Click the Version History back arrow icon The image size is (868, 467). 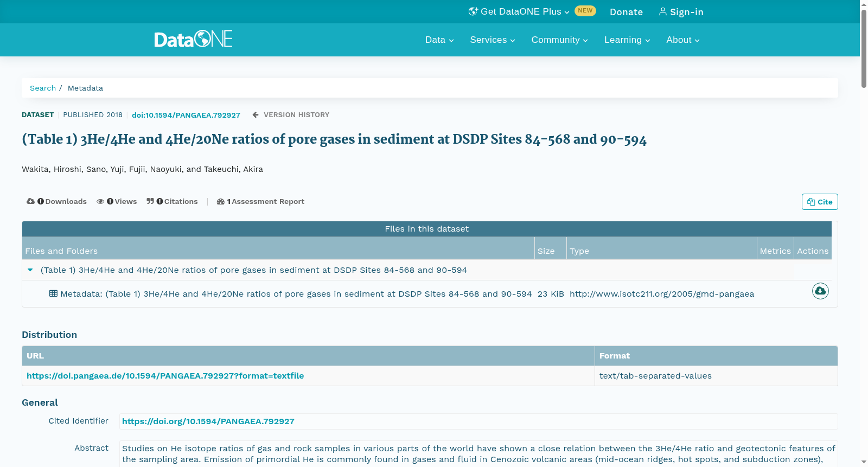pos(256,115)
